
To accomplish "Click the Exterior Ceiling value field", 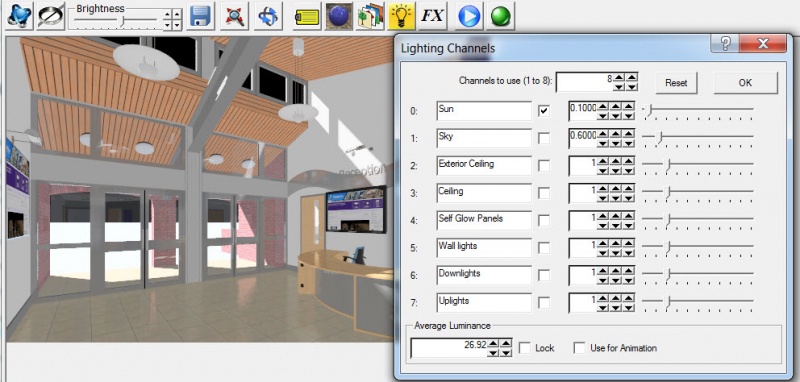I will tap(583, 166).
